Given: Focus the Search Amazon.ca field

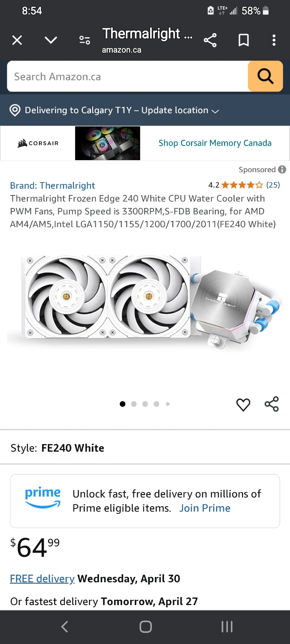Looking at the screenshot, I should [128, 76].
